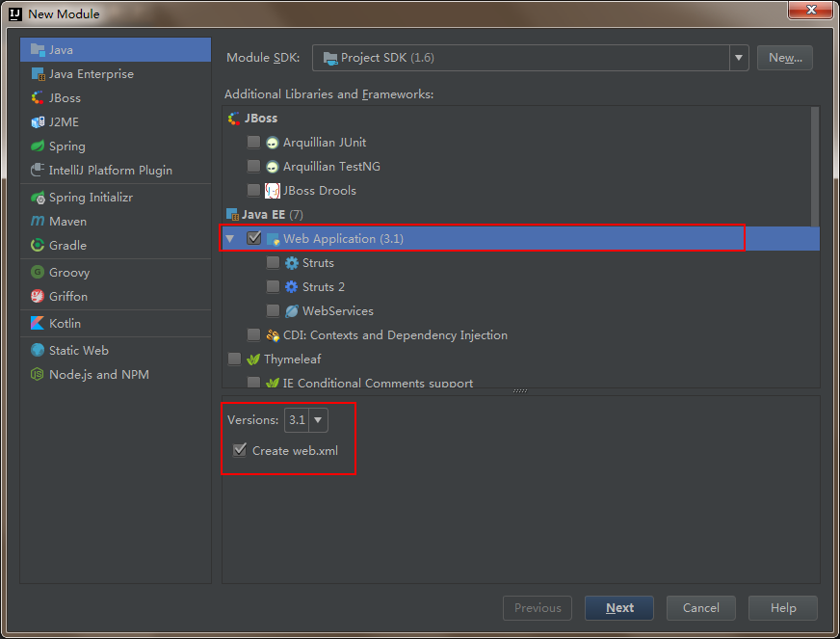Click the Groovy icon

coord(38,273)
